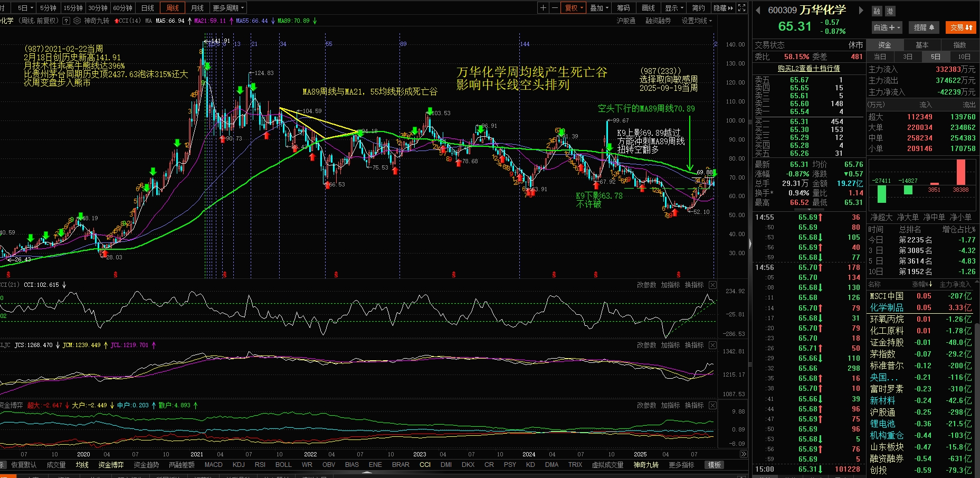
Task: Open the 显示 display dropdown
Action: point(674,8)
